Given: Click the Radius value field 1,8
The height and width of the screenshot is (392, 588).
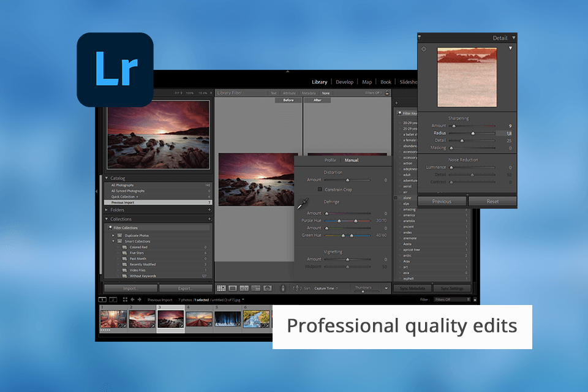Looking at the screenshot, I should [x=504, y=133].
